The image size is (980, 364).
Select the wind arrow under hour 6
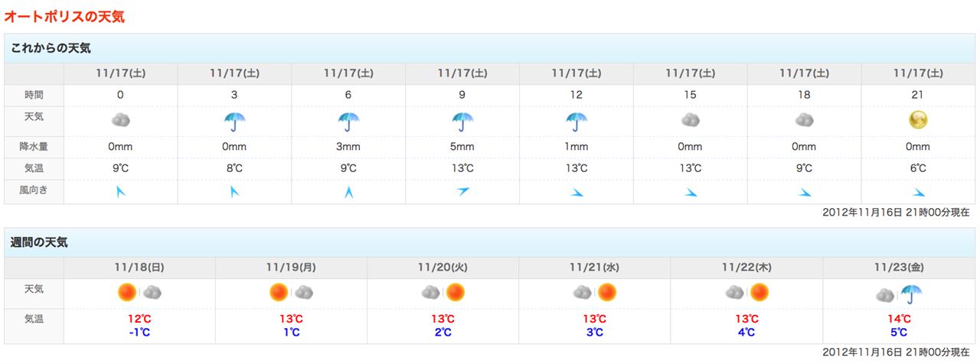click(348, 192)
